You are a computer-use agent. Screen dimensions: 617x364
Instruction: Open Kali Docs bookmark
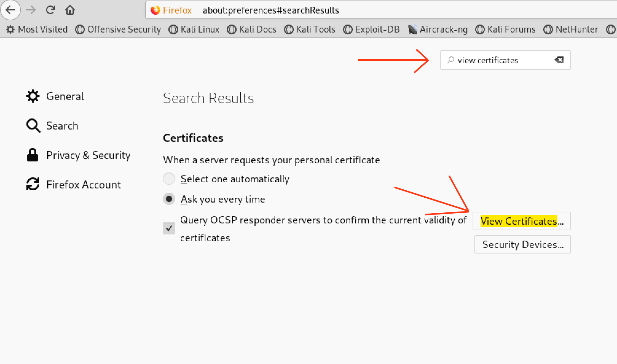point(252,29)
